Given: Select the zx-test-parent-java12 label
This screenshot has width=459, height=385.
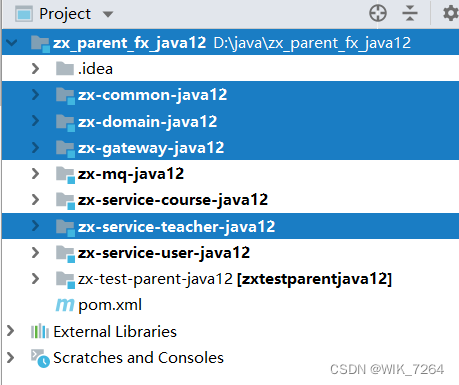Looking at the screenshot, I should tap(155, 279).
